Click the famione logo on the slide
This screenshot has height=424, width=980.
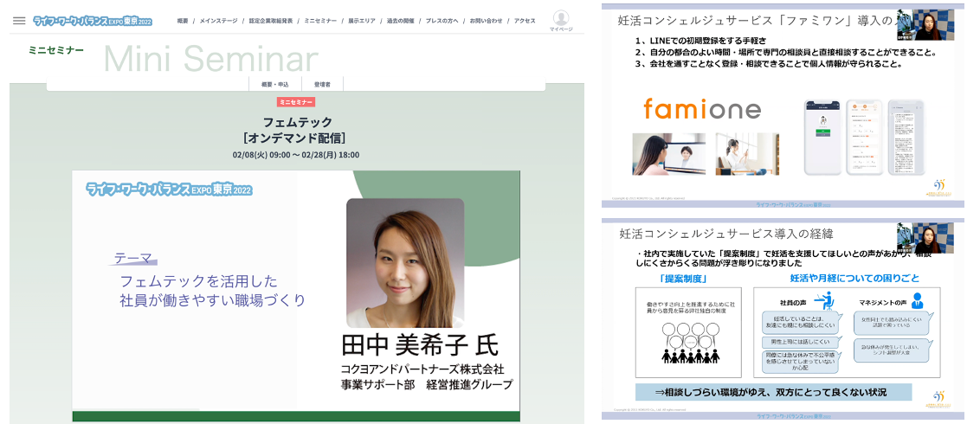point(702,109)
